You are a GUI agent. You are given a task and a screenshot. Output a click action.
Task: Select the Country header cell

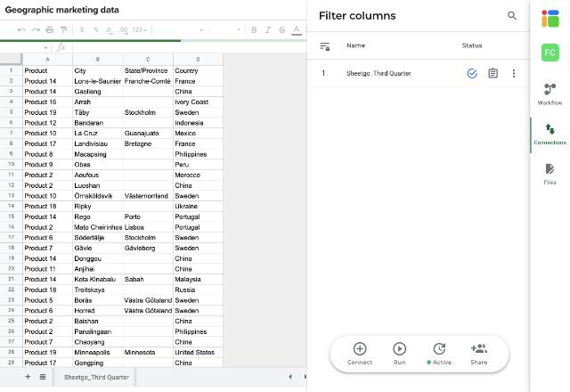198,70
